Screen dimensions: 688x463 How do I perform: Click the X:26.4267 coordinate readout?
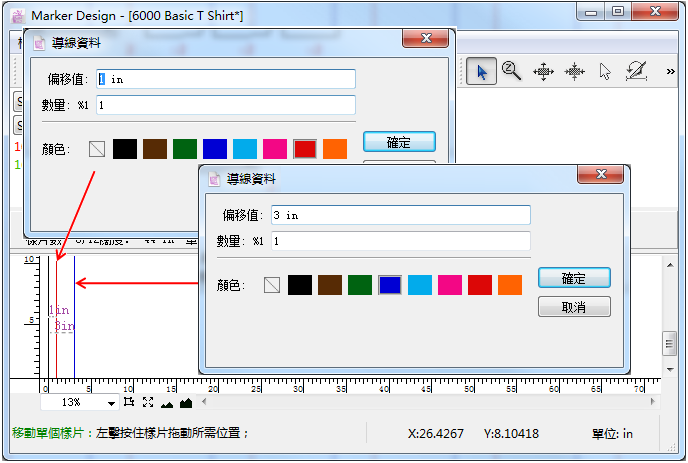pyautogui.click(x=435, y=434)
